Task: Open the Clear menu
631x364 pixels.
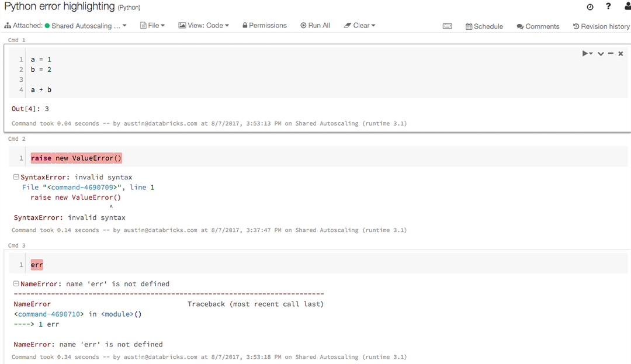Action: coord(359,25)
